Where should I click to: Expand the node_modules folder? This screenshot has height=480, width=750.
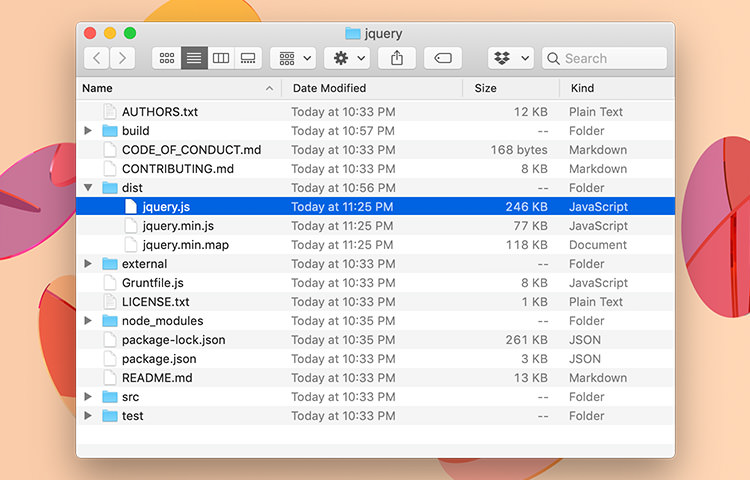pos(88,321)
